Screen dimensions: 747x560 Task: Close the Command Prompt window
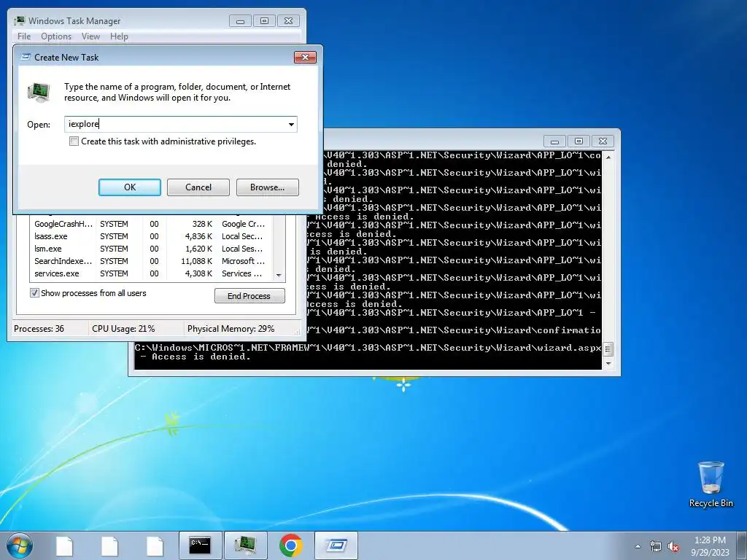coord(603,141)
